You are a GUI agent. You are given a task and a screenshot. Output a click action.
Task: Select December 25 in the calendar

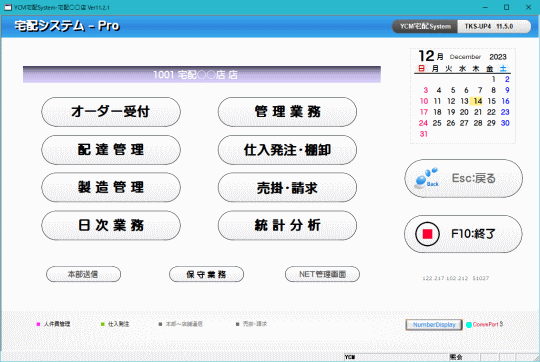tap(437, 123)
